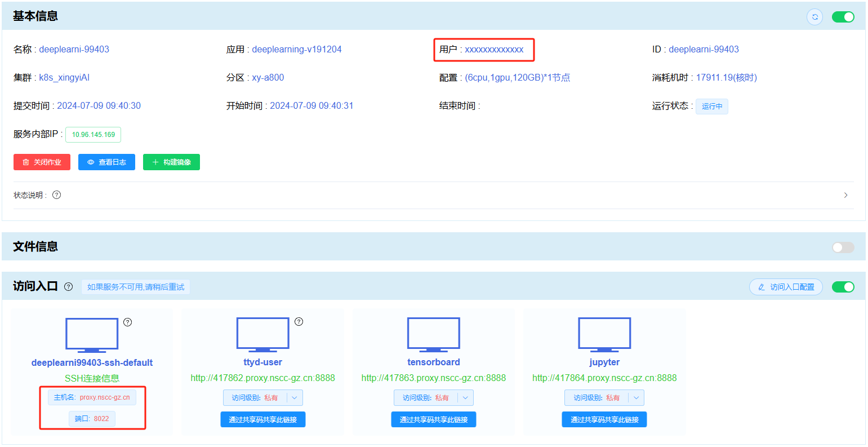This screenshot has height=447, width=868.
Task: Click 通过共享码共享此链接 under tensorboard
Action: click(x=434, y=419)
